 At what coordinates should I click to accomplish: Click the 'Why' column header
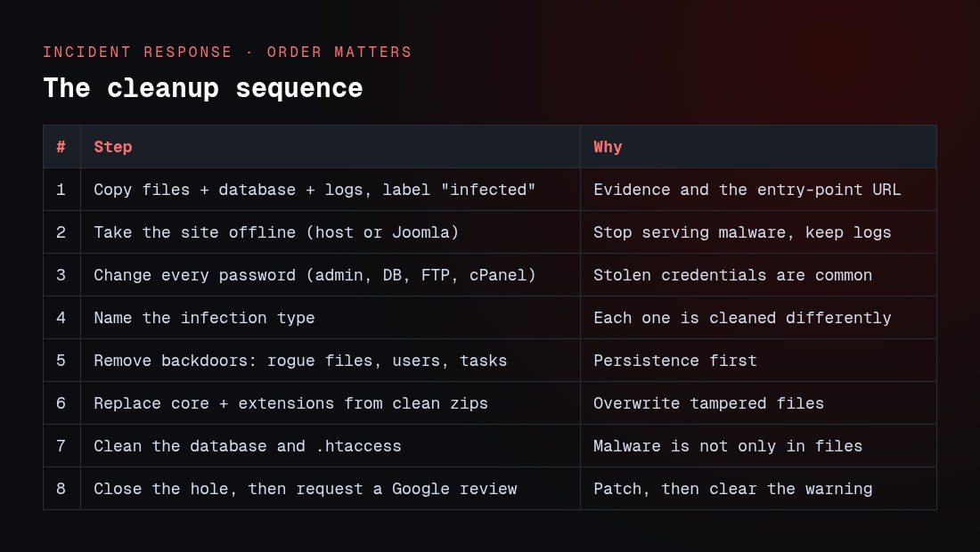point(758,147)
